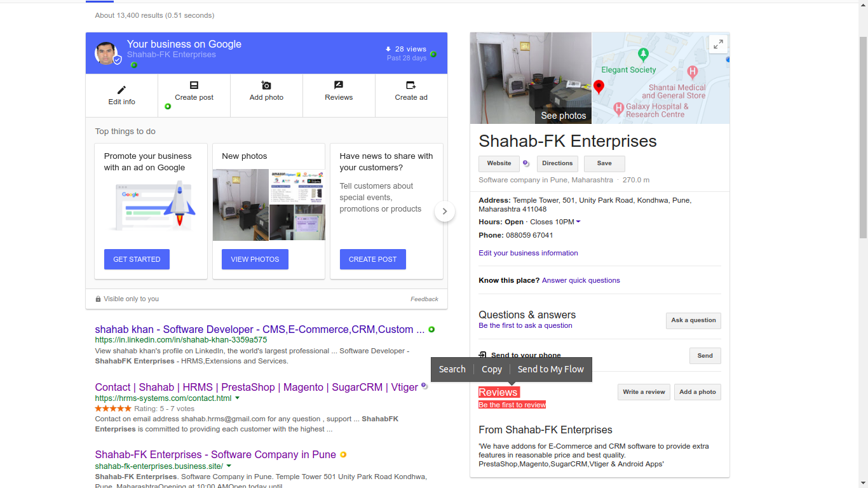Open the Shahab-FK profile avatar
868x488 pixels.
tap(107, 53)
